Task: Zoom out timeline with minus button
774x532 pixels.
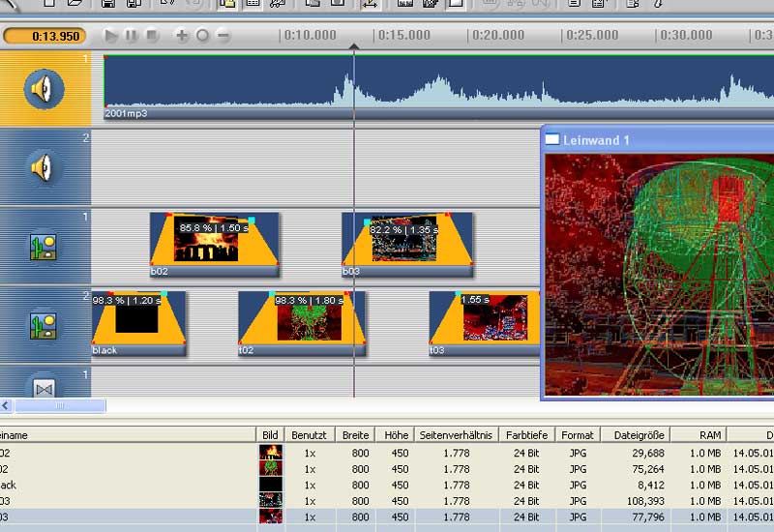Action: point(223,36)
